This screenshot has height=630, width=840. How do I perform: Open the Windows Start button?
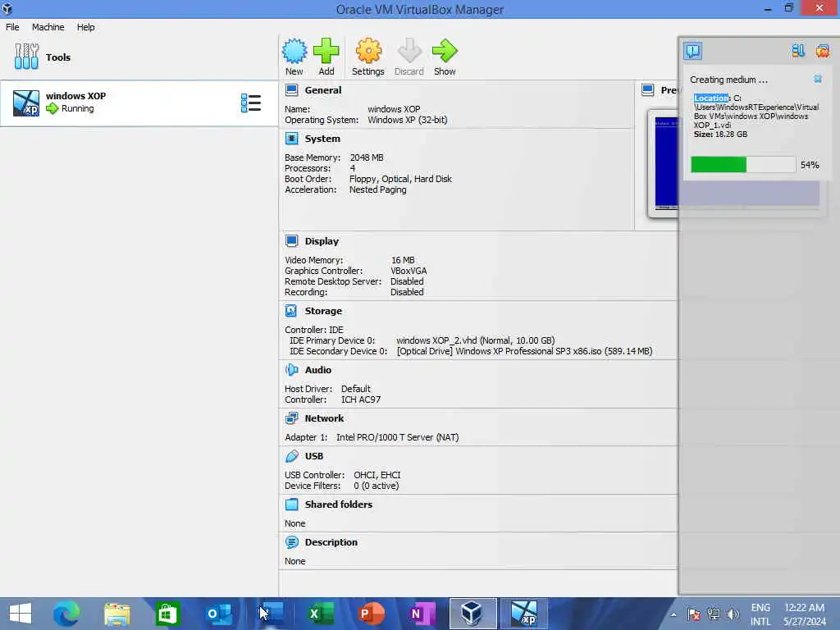21,614
